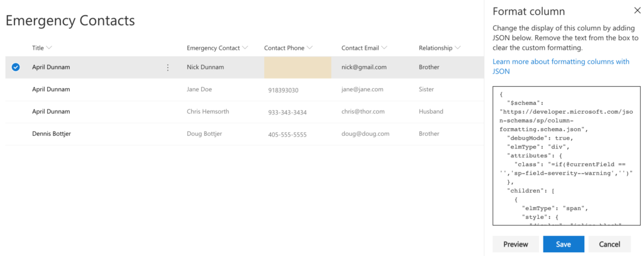Open the Emergency Contact column dropdown
The width and height of the screenshot is (644, 256).
[217, 48]
